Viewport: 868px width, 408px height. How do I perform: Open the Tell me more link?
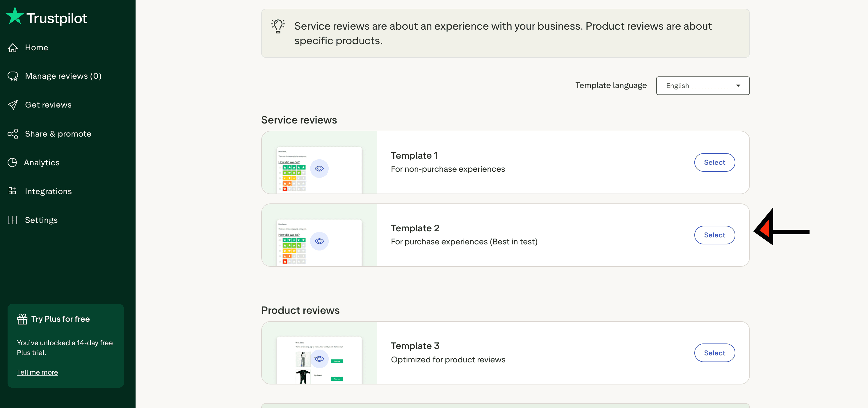click(x=37, y=372)
